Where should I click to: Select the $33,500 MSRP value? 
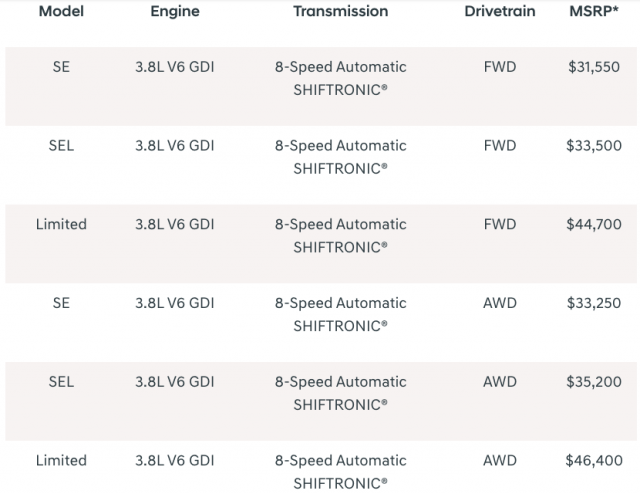pyautogui.click(x=594, y=146)
